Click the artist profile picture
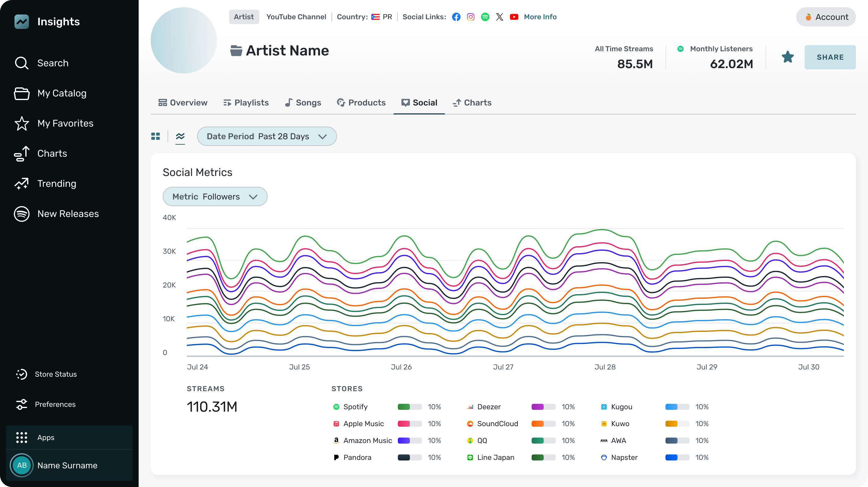Image resolution: width=868 pixels, height=487 pixels. click(184, 40)
